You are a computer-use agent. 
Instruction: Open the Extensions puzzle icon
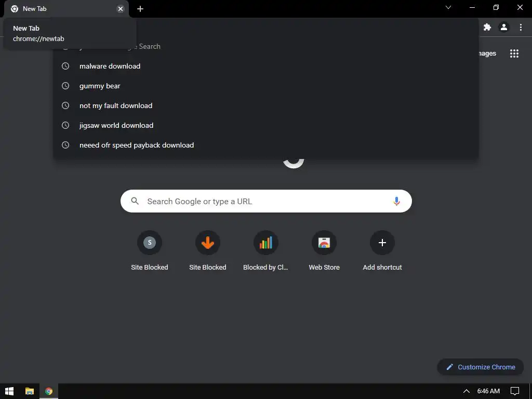point(487,27)
